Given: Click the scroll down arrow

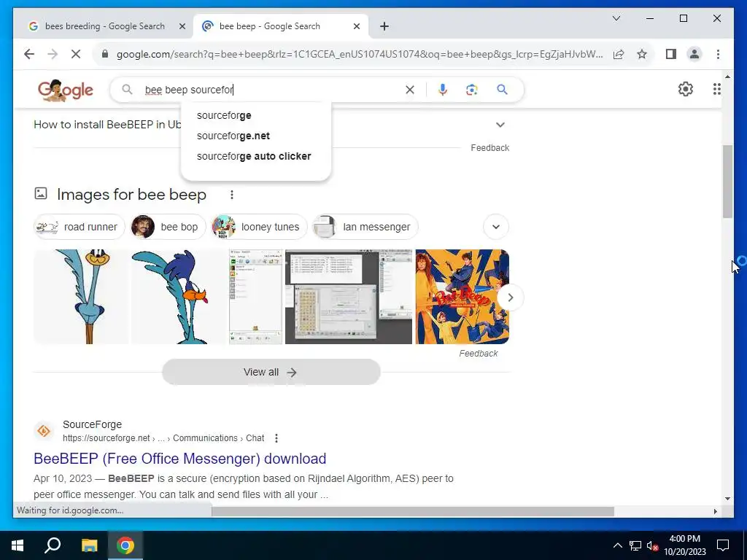Looking at the screenshot, I should (x=727, y=499).
